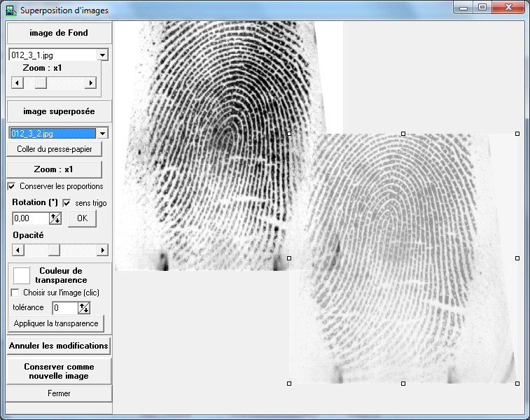Open the 'Couleur de transparence' color swatch
This screenshot has height=420, width=530.
point(21,275)
